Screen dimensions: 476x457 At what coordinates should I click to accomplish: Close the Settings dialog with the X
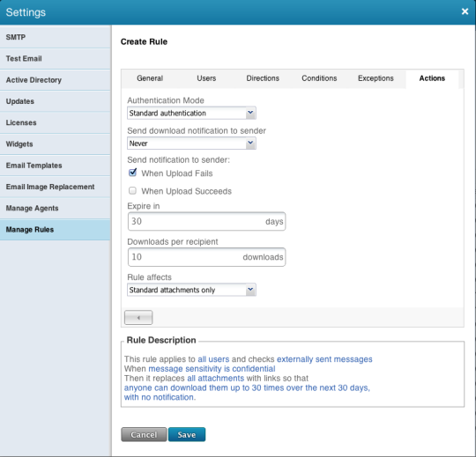(x=465, y=11)
